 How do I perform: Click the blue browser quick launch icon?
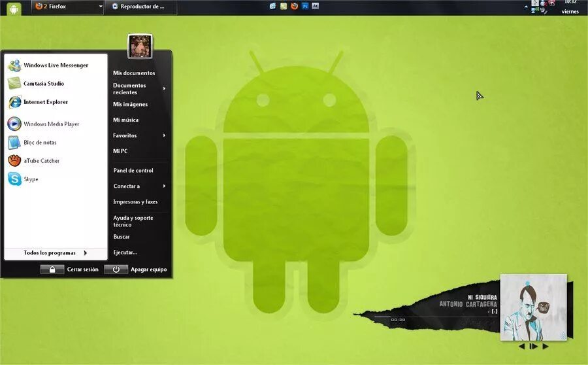click(272, 6)
